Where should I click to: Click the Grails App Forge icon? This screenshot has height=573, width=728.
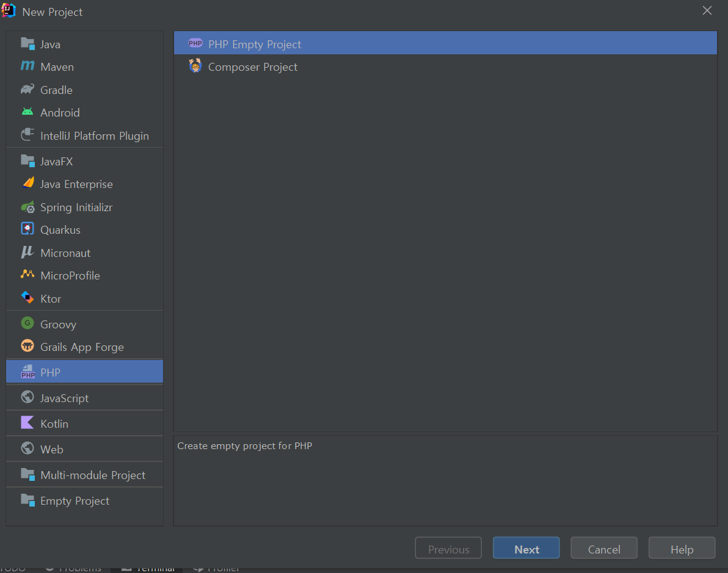[x=28, y=346]
